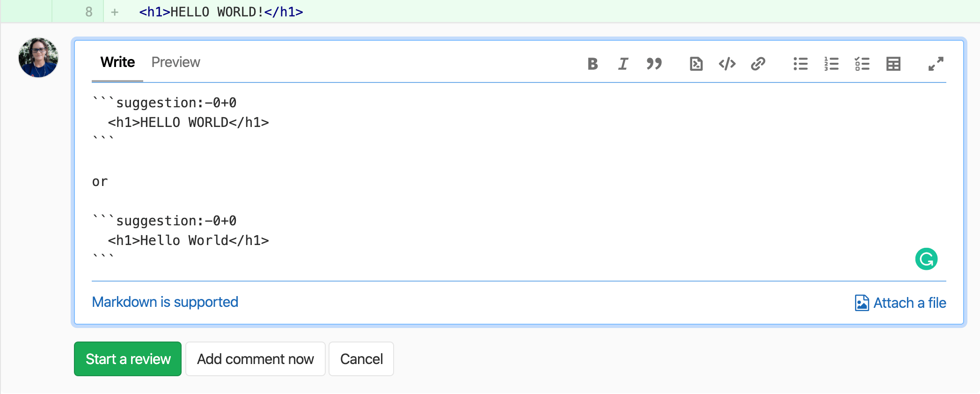Open the Grammarly assistant

927,258
